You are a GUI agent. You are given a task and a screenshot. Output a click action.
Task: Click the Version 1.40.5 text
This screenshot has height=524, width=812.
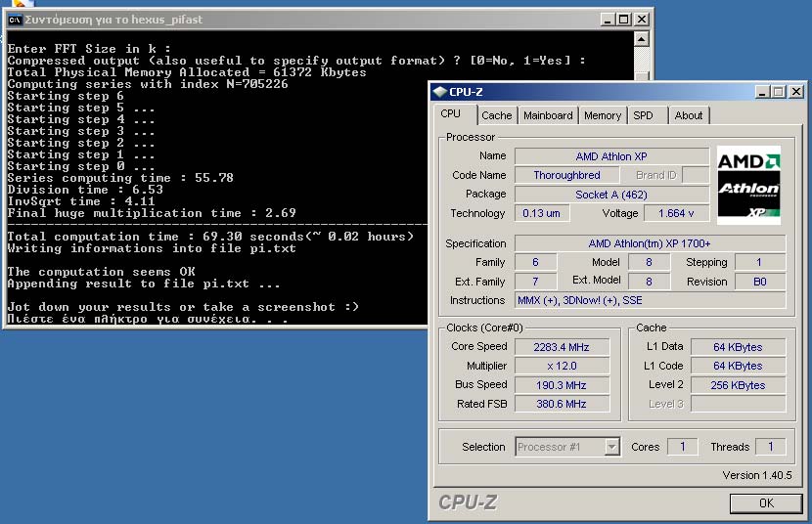(756, 475)
